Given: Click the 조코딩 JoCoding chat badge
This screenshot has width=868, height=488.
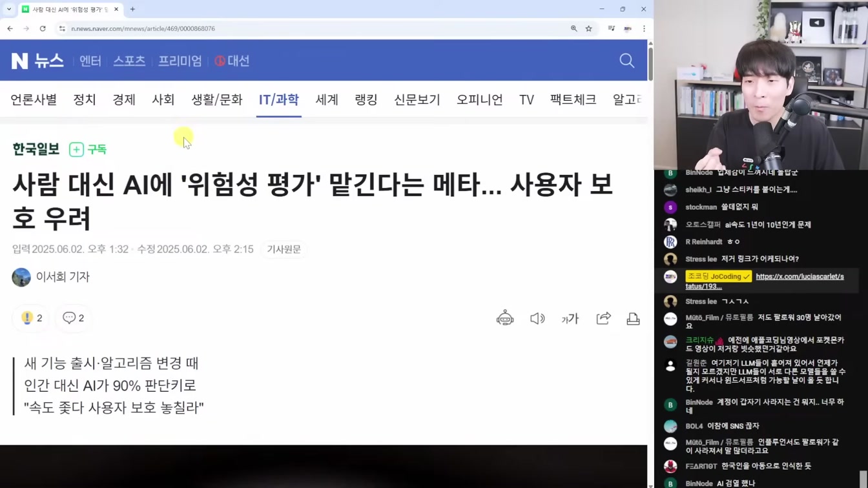Looking at the screenshot, I should (718, 276).
